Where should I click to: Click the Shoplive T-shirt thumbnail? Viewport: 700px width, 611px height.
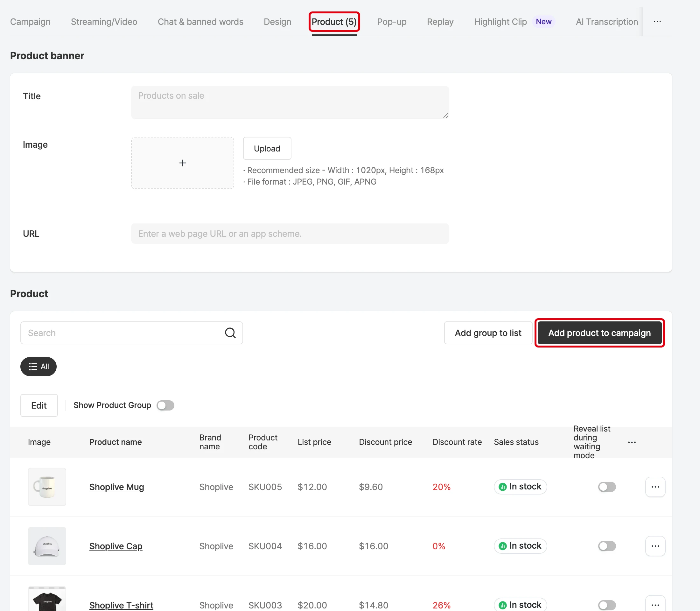coord(47,599)
